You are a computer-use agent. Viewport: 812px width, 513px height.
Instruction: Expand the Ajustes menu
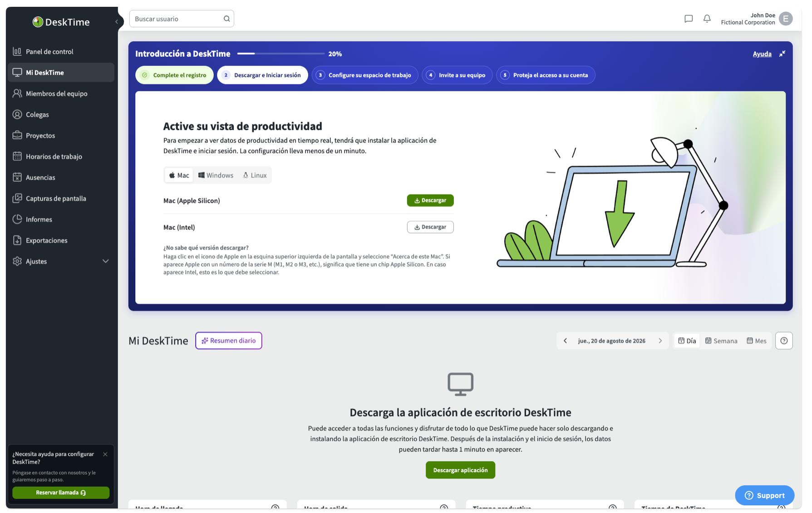61,261
